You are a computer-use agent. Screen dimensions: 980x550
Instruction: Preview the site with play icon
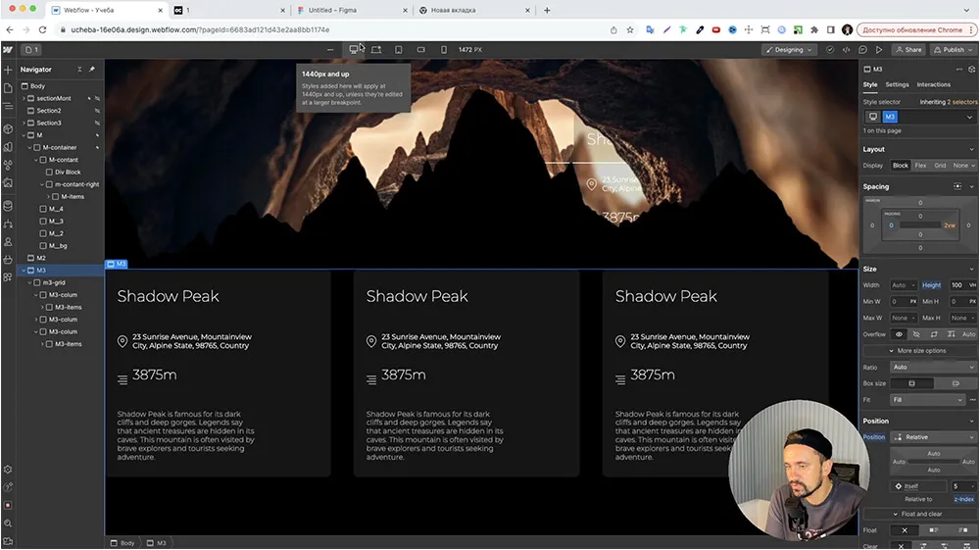879,49
